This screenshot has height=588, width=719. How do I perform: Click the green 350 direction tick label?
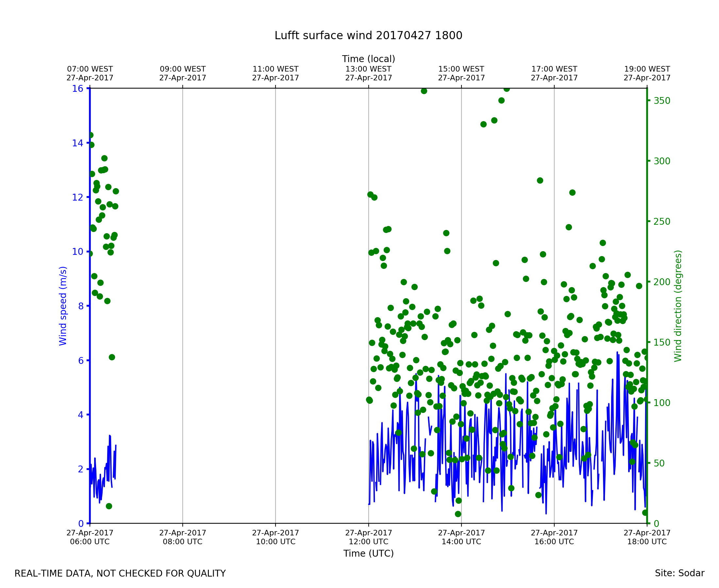coord(662,101)
